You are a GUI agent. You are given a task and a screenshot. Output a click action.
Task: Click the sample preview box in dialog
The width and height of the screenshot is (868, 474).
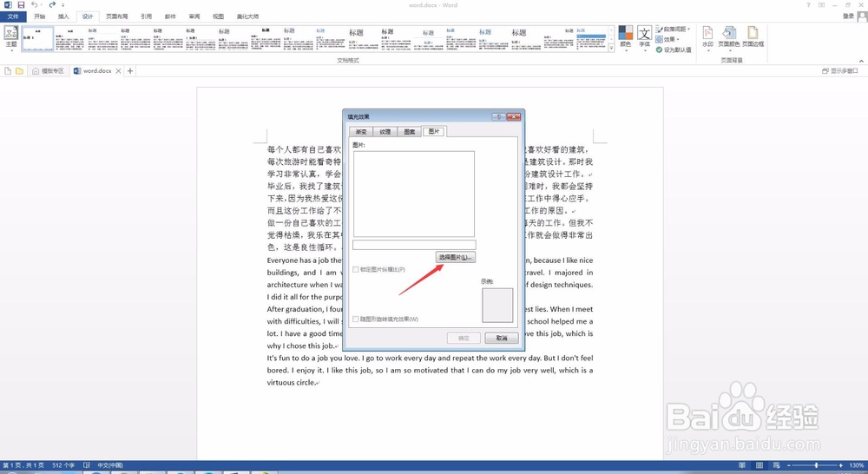tap(497, 305)
